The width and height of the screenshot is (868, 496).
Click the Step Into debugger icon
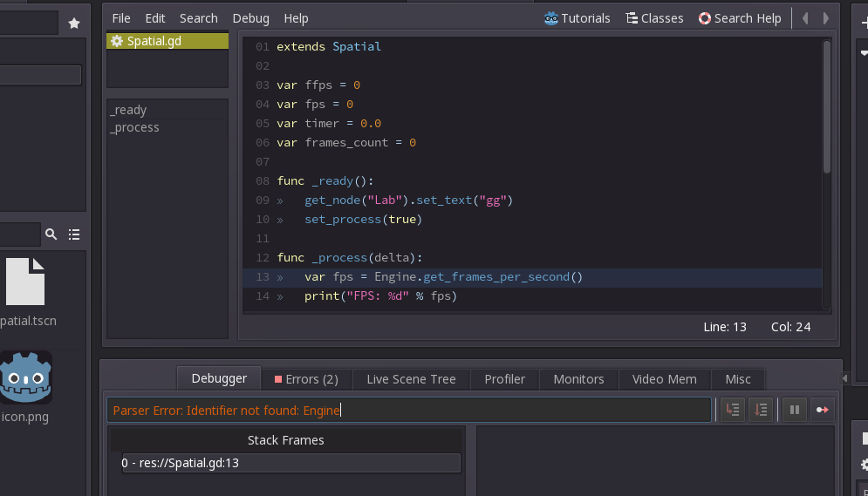[x=733, y=410]
